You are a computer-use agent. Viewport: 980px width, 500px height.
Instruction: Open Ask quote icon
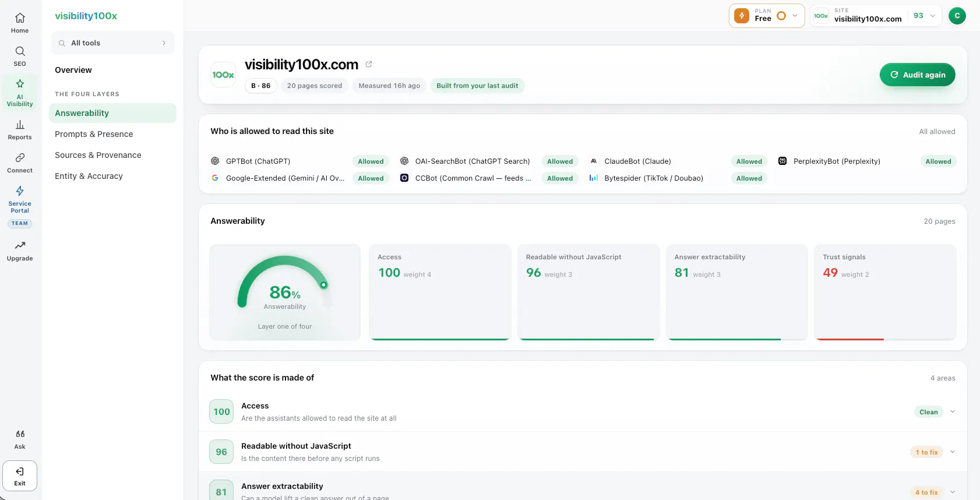tap(20, 434)
